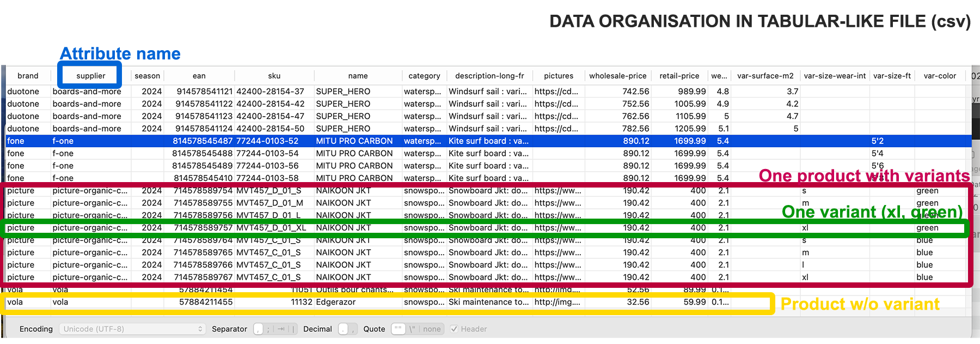Screen dimensions: 980x344
Task: Toggle the Header checkbox
Action: coord(454,329)
